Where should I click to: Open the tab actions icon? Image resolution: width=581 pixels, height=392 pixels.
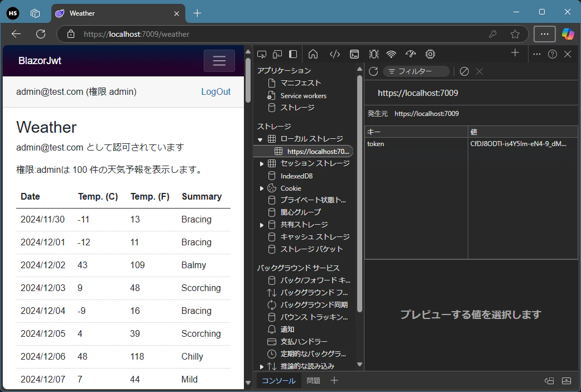(x=35, y=13)
